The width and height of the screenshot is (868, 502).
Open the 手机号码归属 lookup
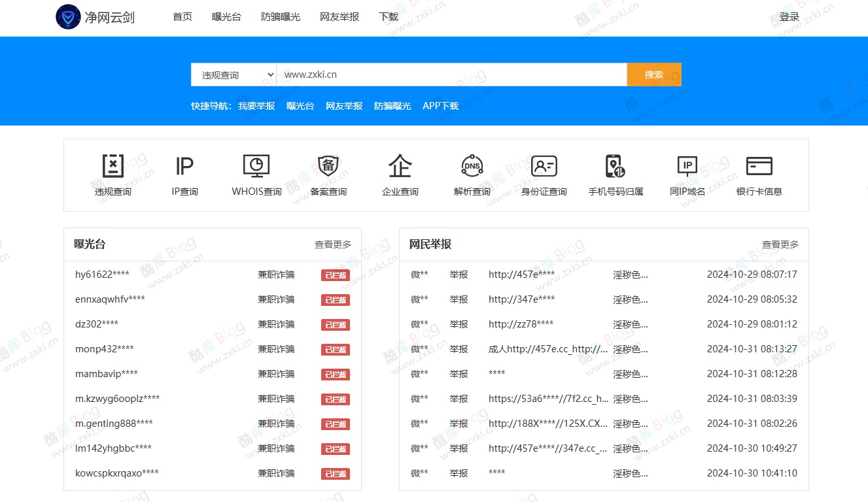click(615, 175)
